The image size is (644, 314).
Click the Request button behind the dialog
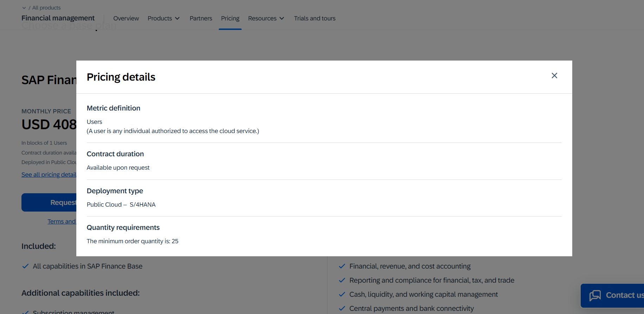click(x=49, y=202)
